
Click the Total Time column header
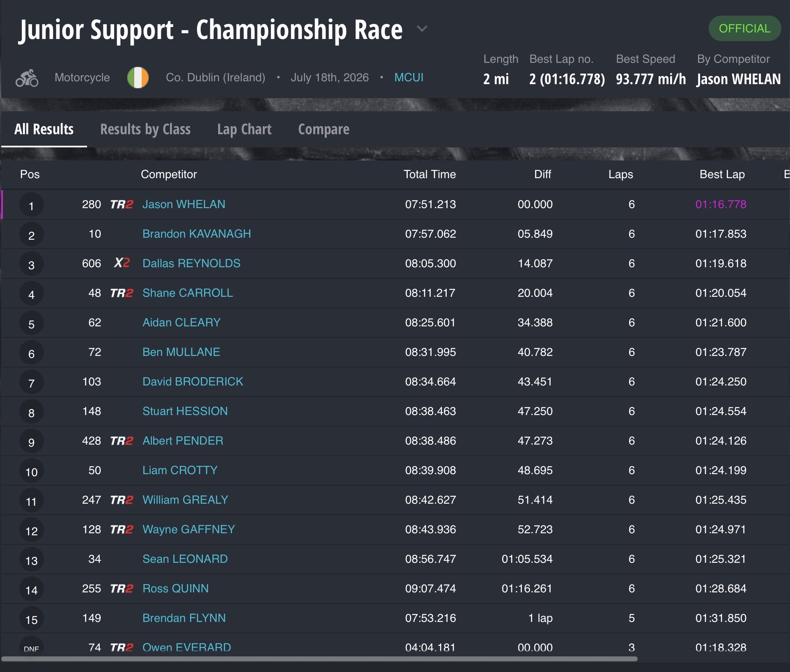(429, 174)
